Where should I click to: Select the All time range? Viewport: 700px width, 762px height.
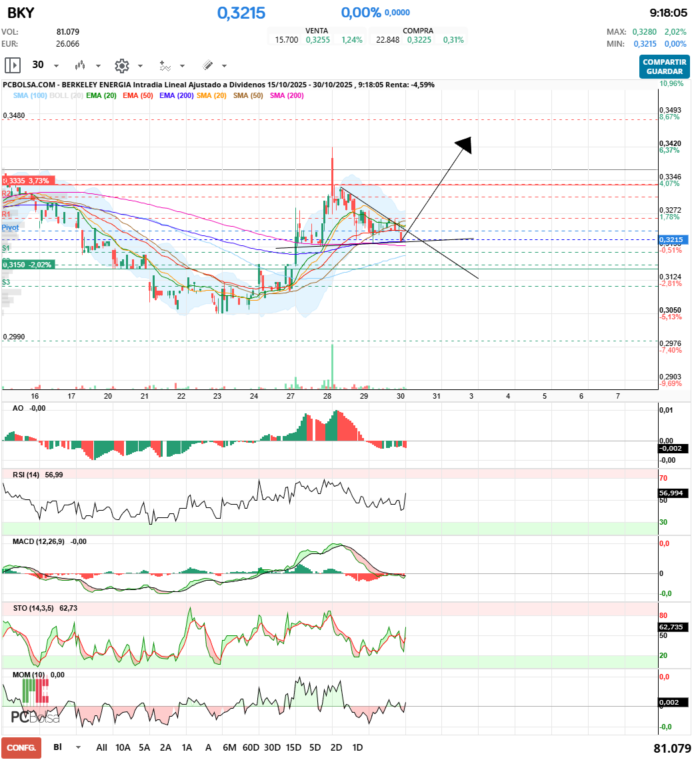point(101,747)
